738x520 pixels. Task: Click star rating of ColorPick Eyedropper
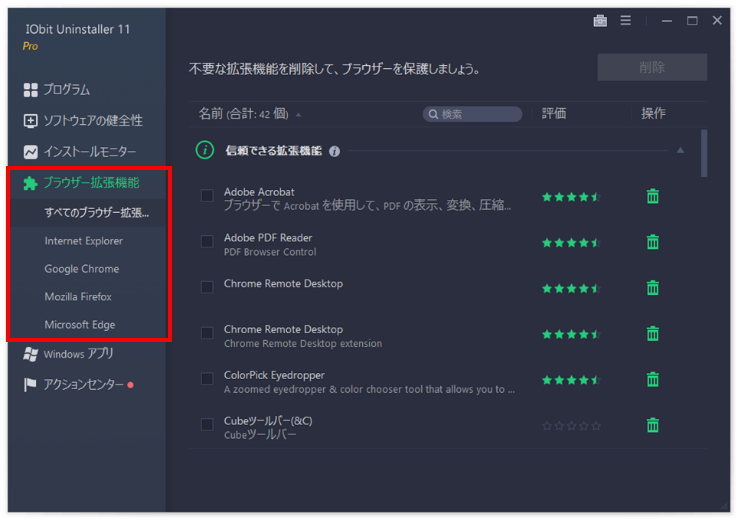point(571,380)
